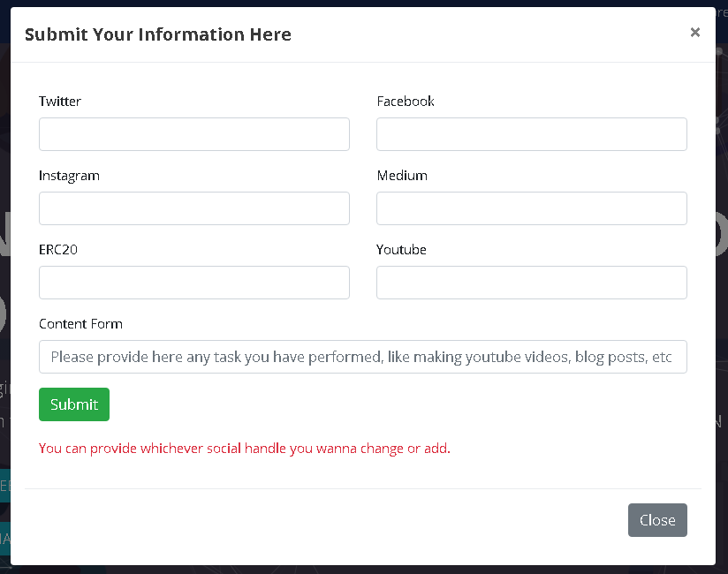Click the Content Form text field

point(363,357)
